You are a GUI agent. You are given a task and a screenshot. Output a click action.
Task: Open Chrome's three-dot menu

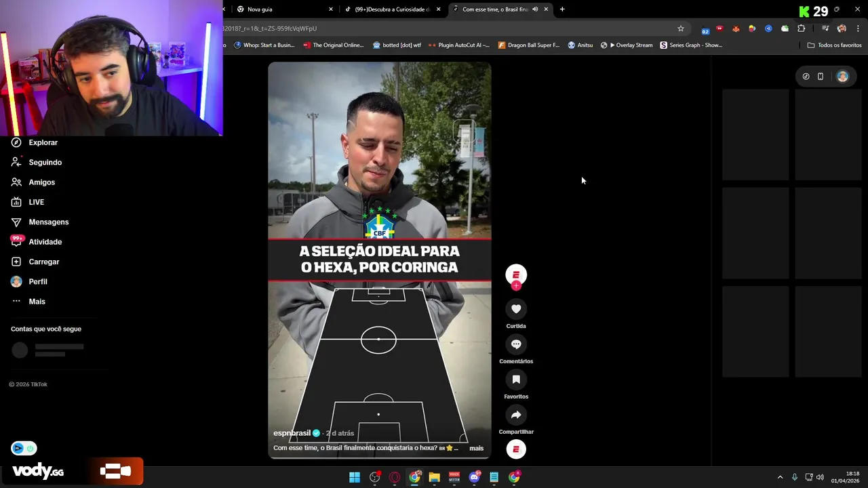(858, 28)
